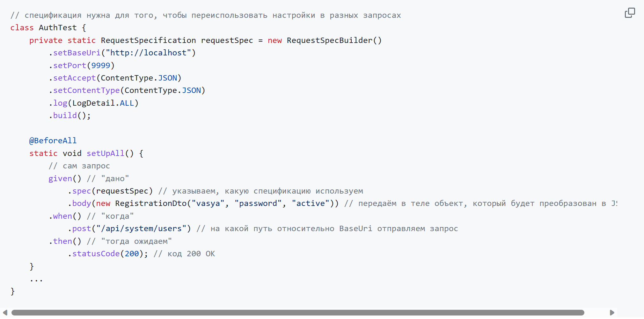Select the when() method call

65,216
